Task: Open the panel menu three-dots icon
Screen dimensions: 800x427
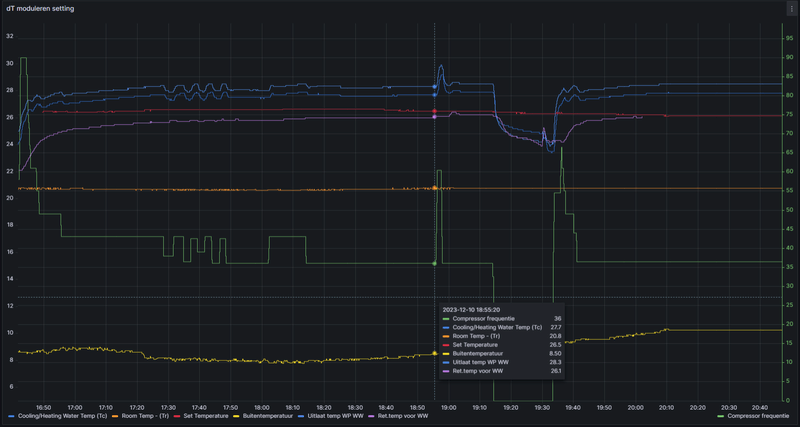Action: click(791, 8)
